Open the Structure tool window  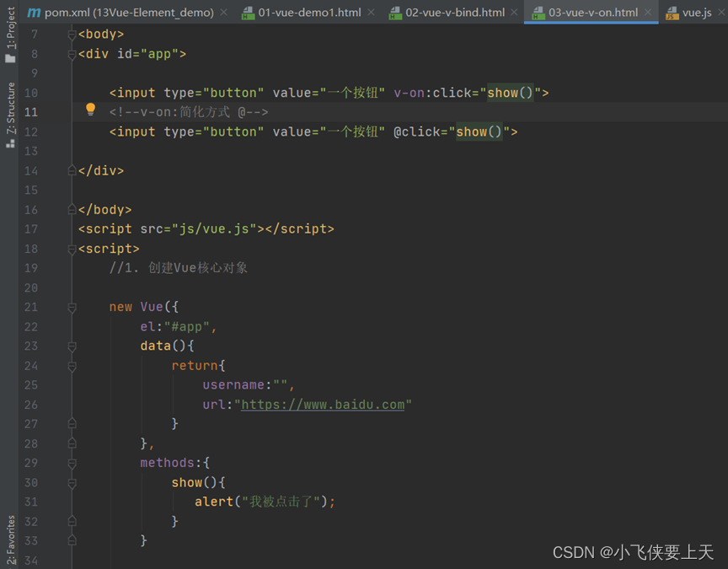pos(10,115)
